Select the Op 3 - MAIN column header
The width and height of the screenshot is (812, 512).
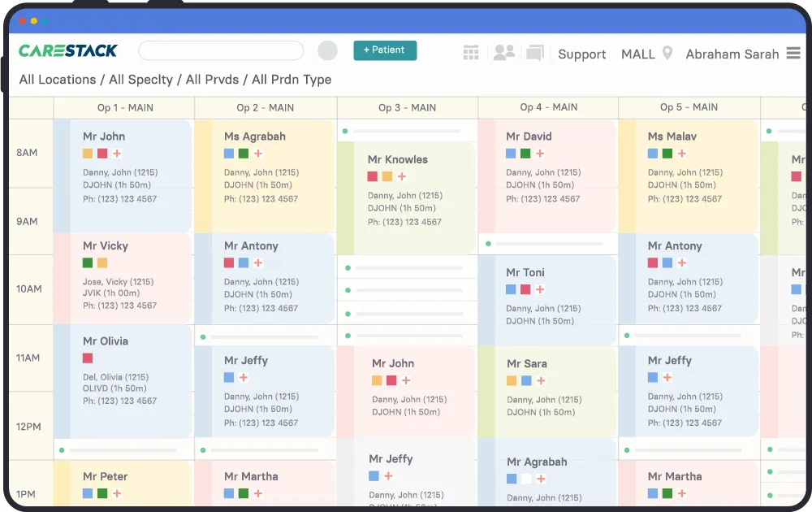coord(407,107)
